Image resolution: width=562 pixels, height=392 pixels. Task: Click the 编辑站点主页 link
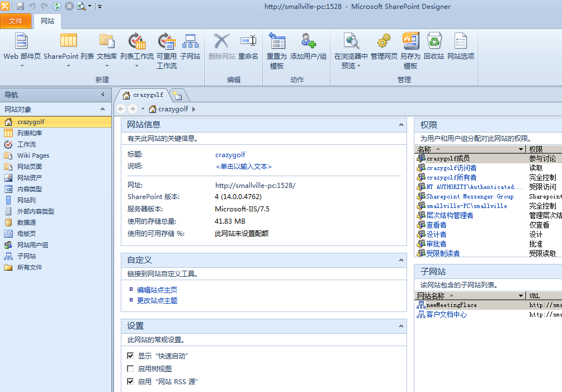click(157, 290)
